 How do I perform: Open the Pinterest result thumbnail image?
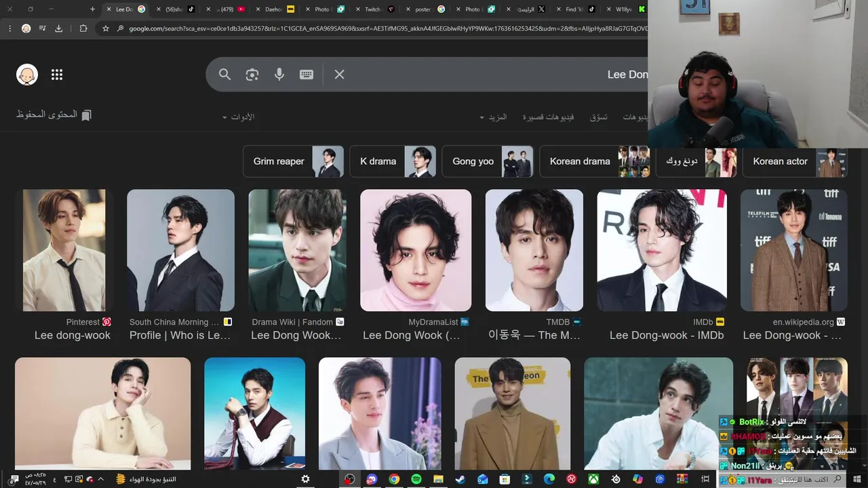64,250
